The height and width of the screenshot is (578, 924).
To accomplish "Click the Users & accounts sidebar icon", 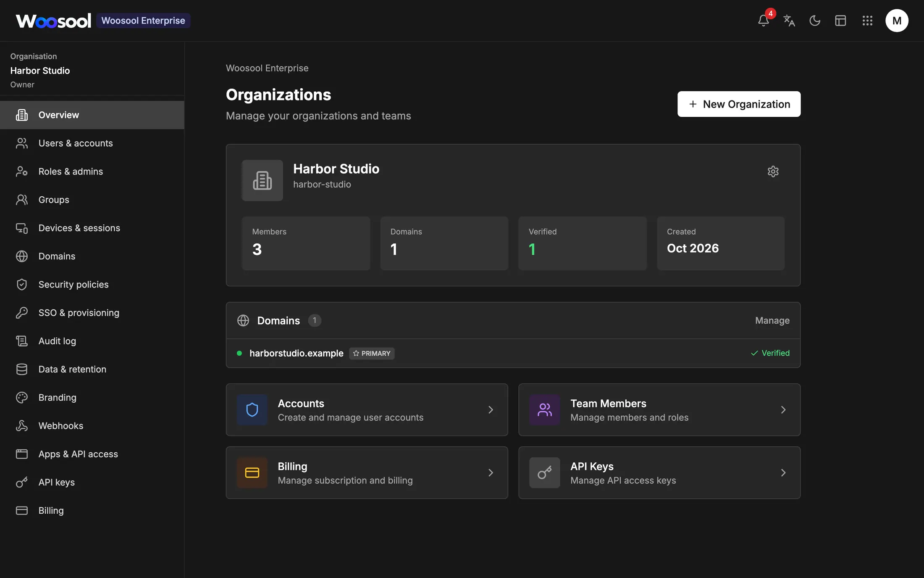I will point(22,143).
